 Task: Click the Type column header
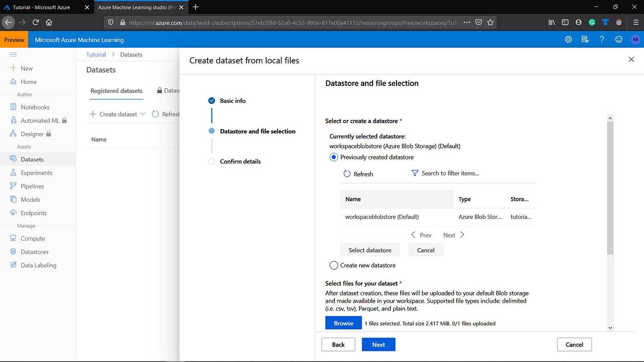465,199
